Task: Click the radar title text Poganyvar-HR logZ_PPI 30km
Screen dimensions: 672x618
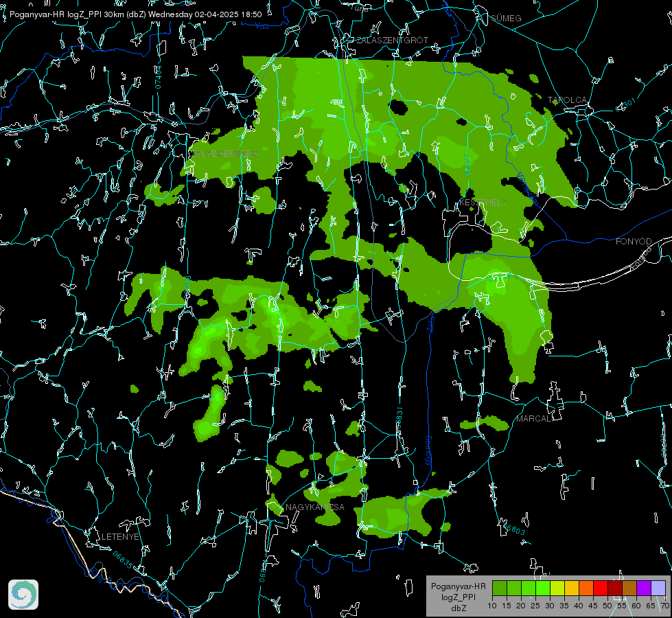Action: click(x=67, y=14)
